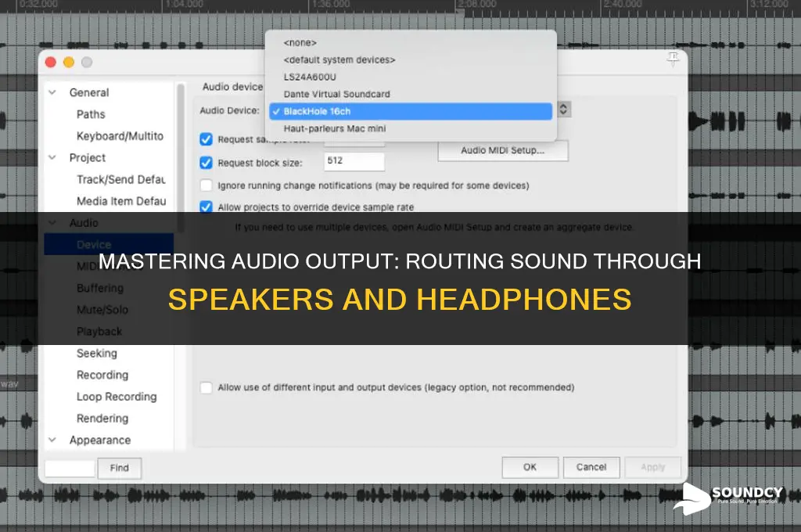Click the block size field showing 512

click(354, 161)
